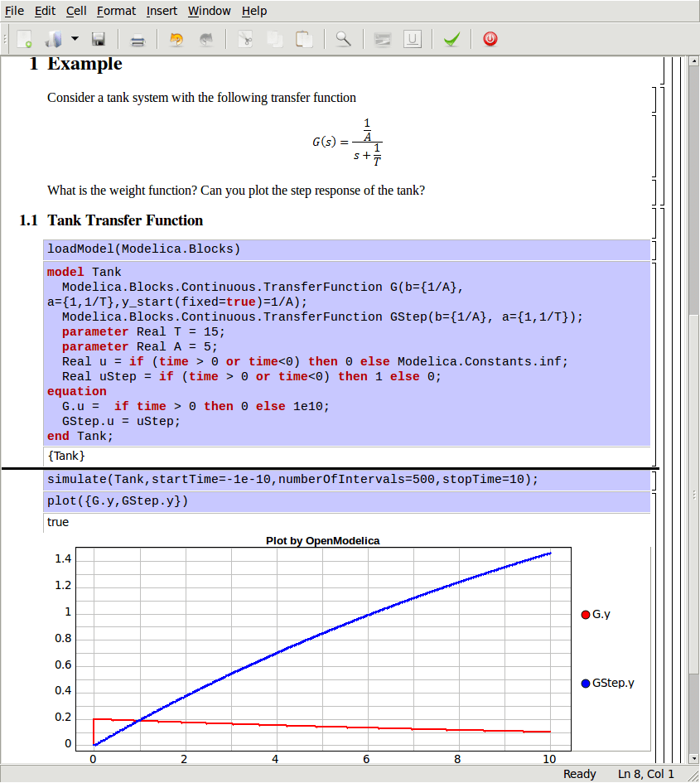Open the Format menu
The height and width of the screenshot is (783, 700).
[116, 11]
